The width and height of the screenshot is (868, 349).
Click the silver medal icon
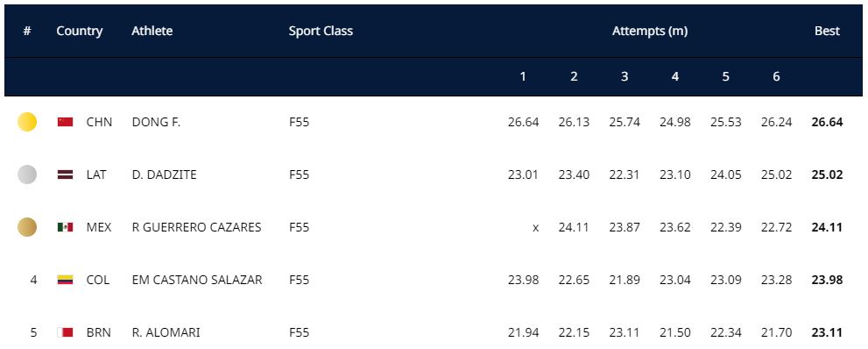coord(27,174)
